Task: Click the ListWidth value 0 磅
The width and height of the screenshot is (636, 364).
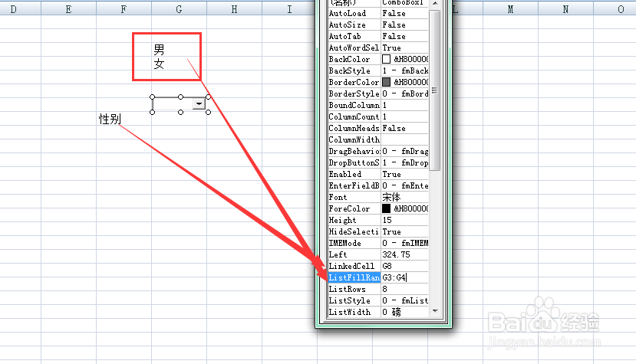Action: pyautogui.click(x=405, y=312)
